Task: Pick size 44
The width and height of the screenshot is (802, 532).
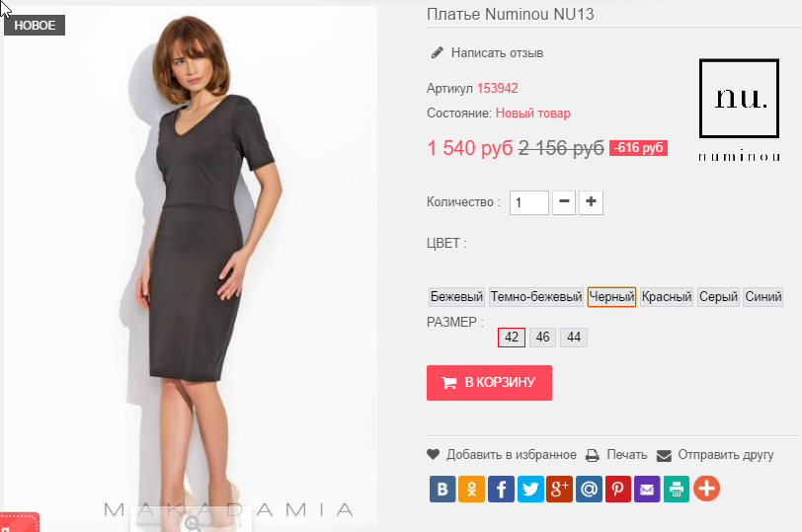Action: [574, 338]
